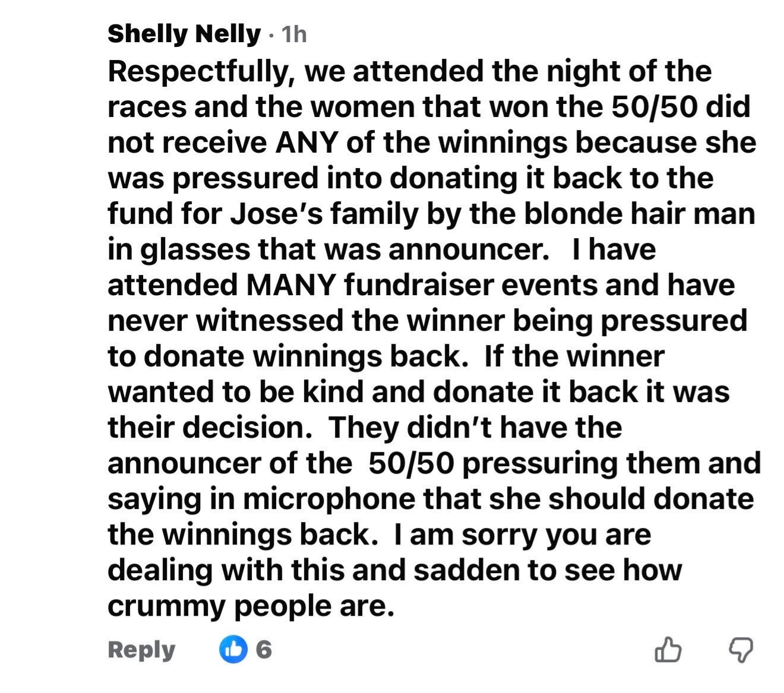Click the capitalized word "MANY"
Viewport: 784px width, 693px height.
pos(290,285)
